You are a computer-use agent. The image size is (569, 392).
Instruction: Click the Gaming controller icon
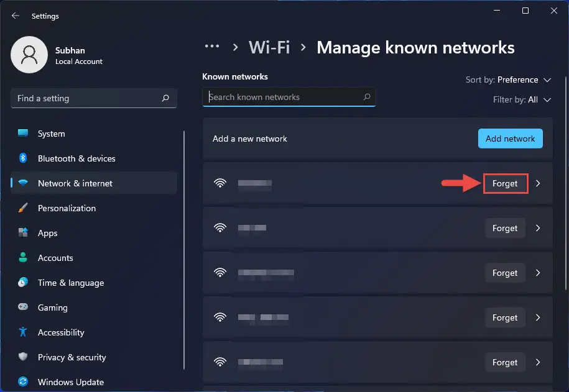(23, 307)
